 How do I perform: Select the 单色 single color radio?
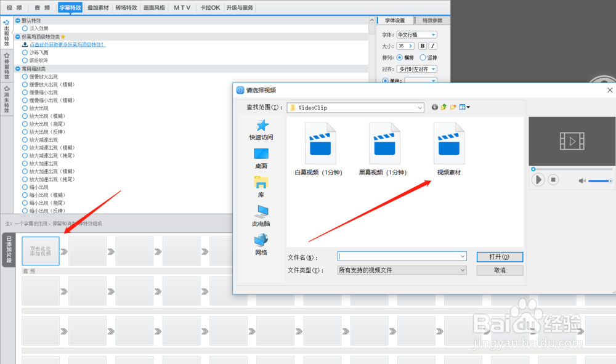click(385, 81)
